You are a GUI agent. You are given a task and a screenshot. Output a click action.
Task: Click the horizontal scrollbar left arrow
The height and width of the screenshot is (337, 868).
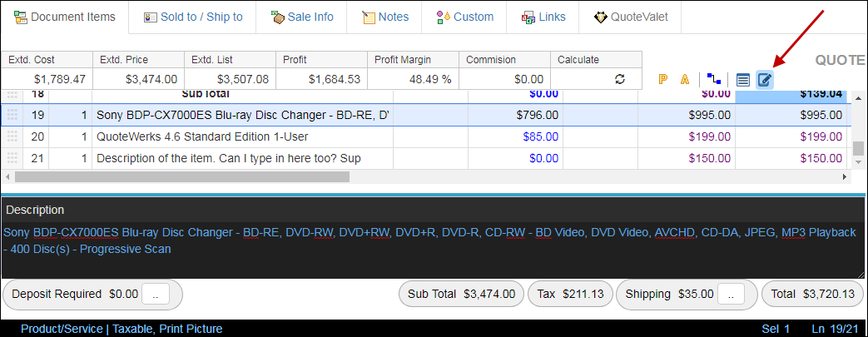(x=7, y=176)
